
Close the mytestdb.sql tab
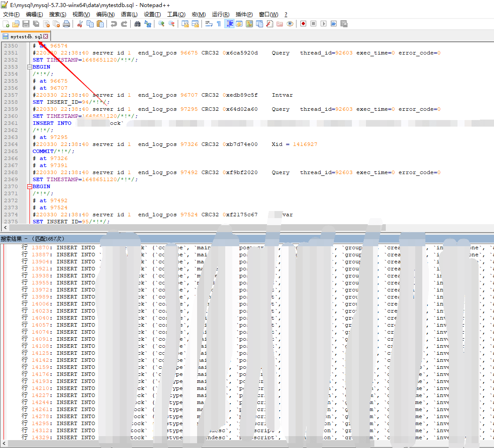(45, 36)
